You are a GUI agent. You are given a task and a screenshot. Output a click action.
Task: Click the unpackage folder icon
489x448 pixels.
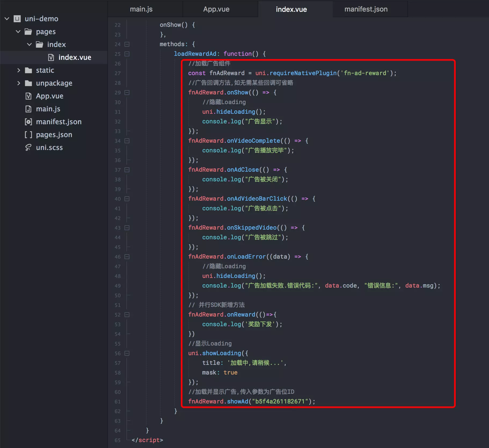(x=28, y=83)
